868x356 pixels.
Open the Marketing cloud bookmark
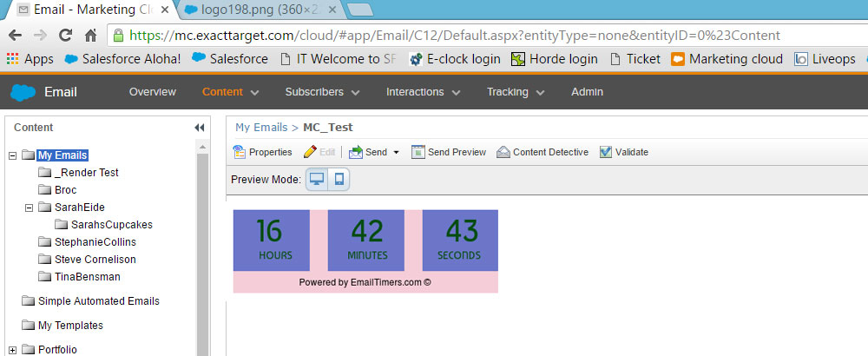click(x=727, y=59)
